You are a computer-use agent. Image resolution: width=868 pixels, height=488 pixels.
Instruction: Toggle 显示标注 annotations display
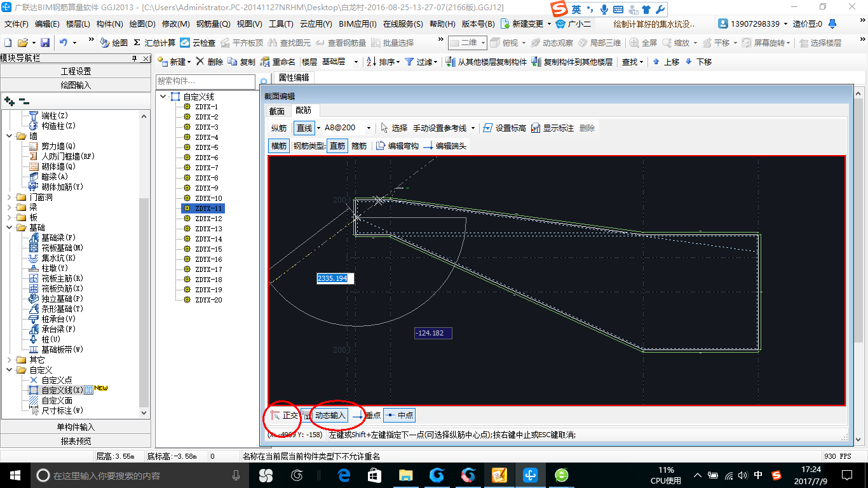552,128
